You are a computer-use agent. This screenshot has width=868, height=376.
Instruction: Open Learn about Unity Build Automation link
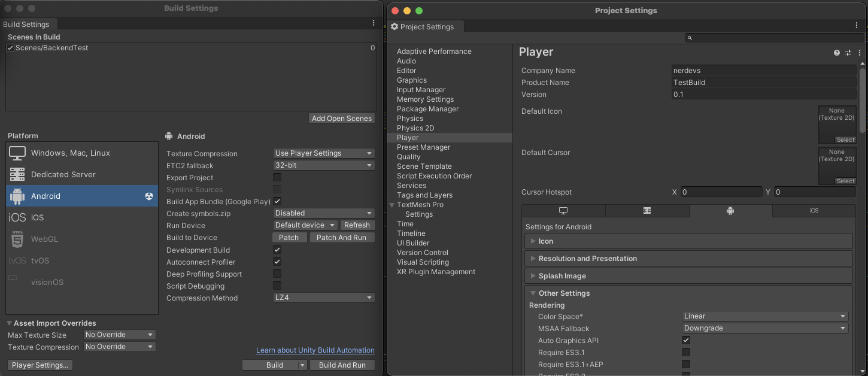pos(315,350)
